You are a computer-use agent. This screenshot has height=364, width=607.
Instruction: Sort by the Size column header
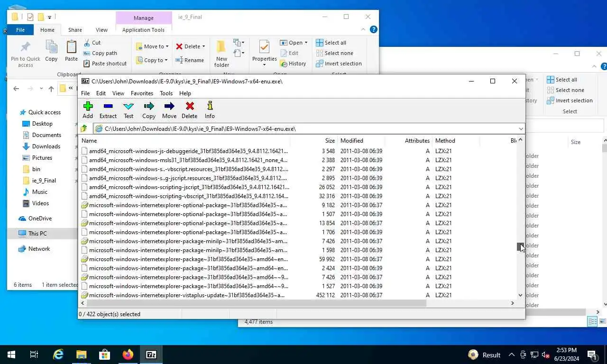[313, 141]
